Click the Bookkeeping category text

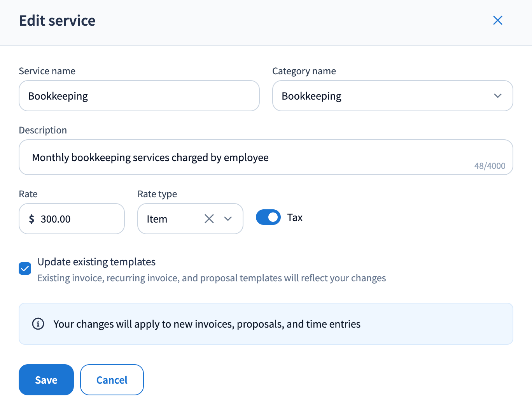click(x=311, y=96)
